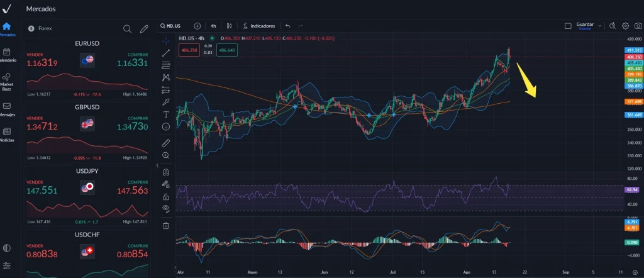The image size is (644, 278).
Task: Click the RSI value label 62.94
Action: click(633, 190)
